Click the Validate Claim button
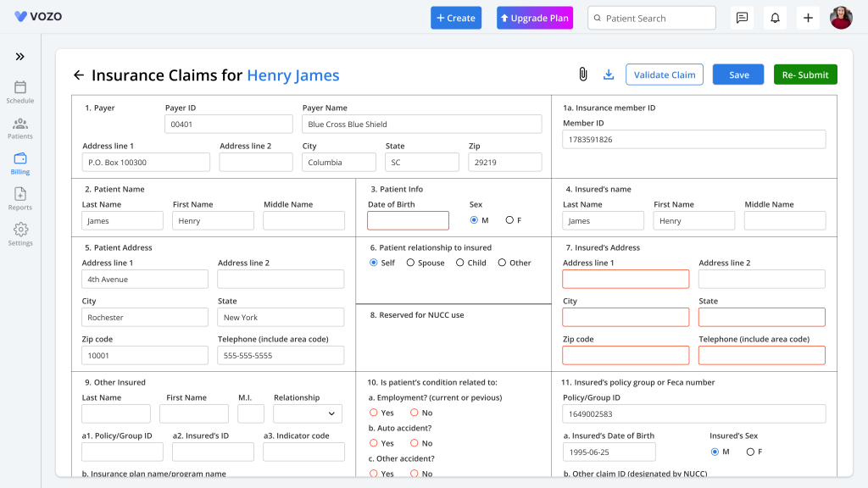 click(x=665, y=75)
